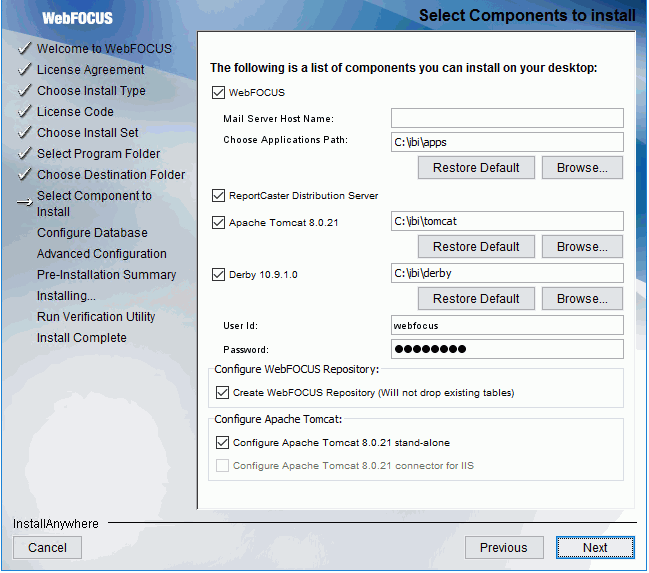Click the Choose Install Set step
This screenshot has height=573, width=649.
(88, 132)
